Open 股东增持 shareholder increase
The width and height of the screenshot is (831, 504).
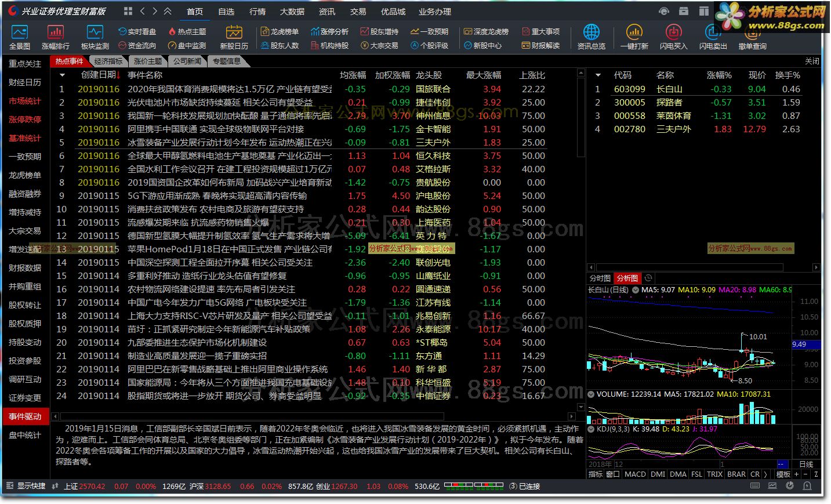[x=379, y=32]
